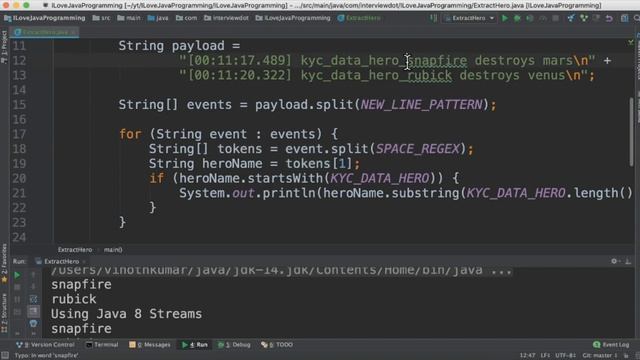
Task: Click ExtractHero in editor breadcrumb bar
Action: click(75, 250)
